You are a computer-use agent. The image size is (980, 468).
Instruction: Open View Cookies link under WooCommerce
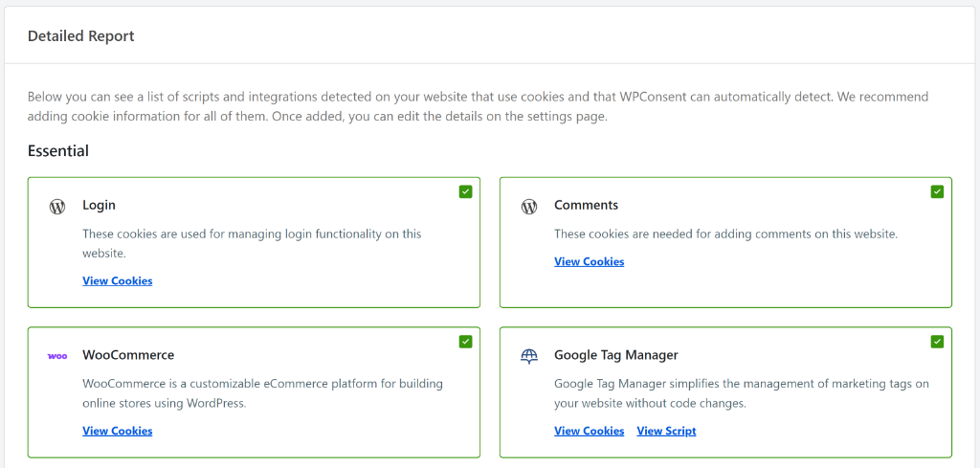[118, 431]
